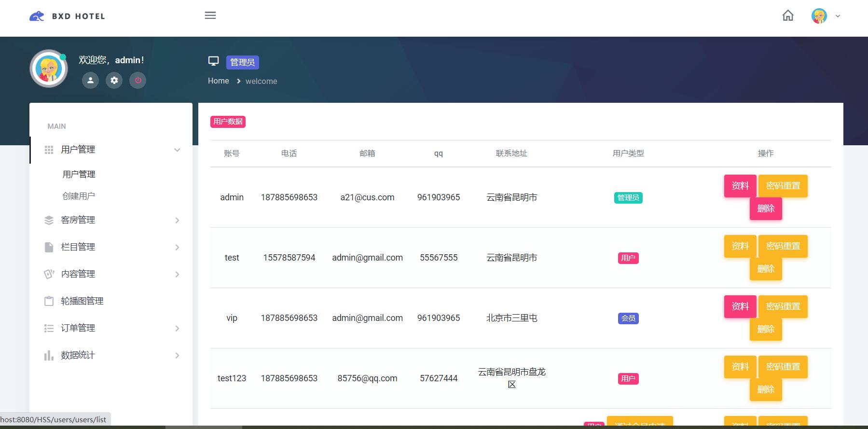This screenshot has width=868, height=429.
Task: Open the user profile icon under welcome text
Action: [90, 80]
